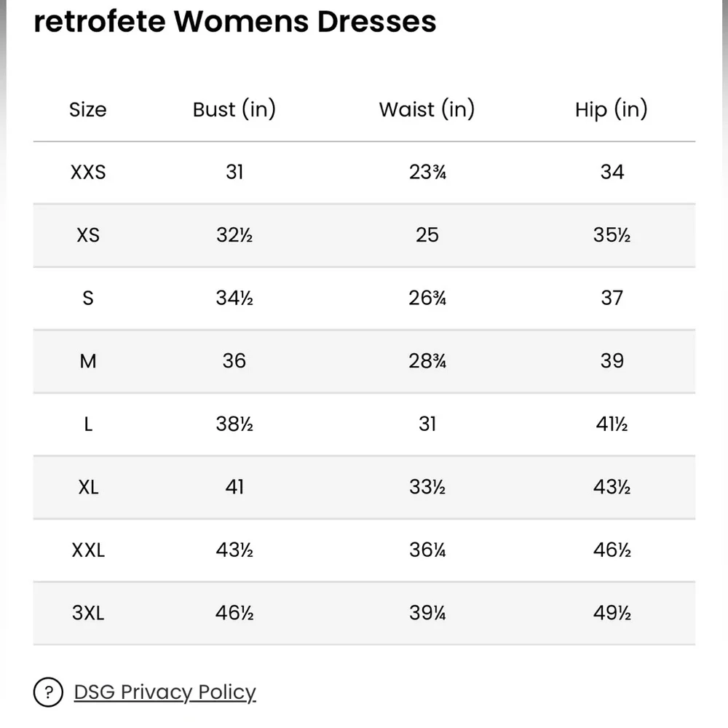Select the XL size row label
The image size is (728, 728).
pyautogui.click(x=88, y=487)
